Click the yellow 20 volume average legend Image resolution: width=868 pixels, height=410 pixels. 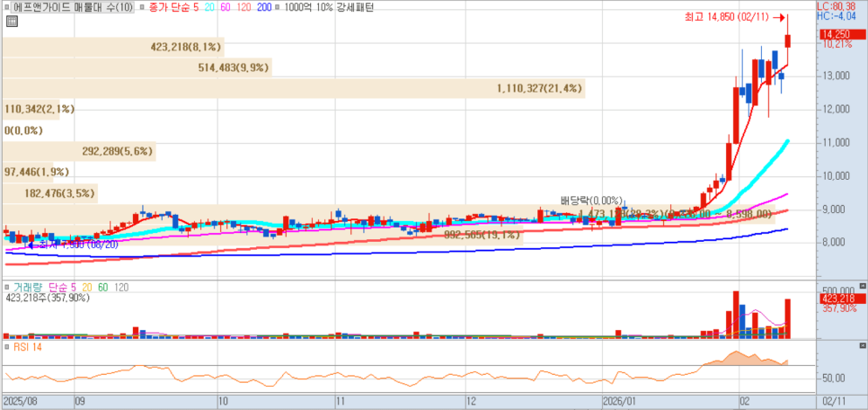[x=87, y=288]
